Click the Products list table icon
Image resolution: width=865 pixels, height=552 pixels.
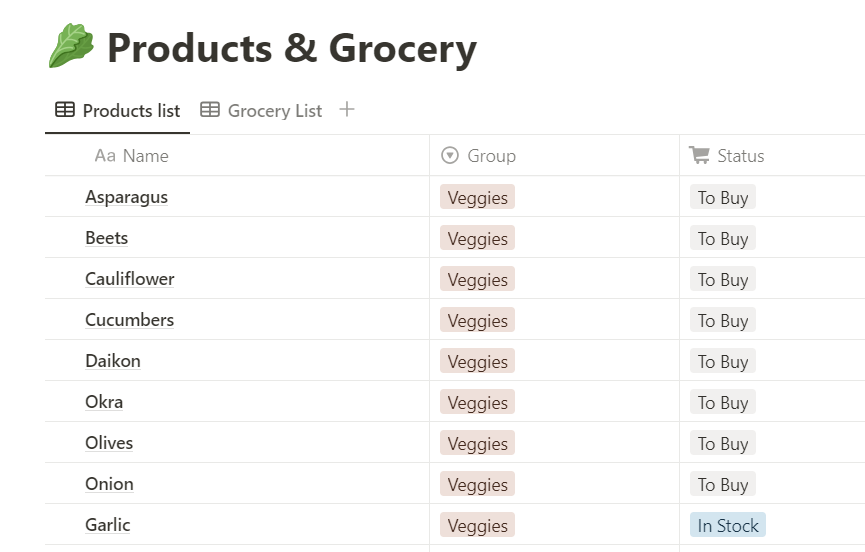[x=65, y=110]
